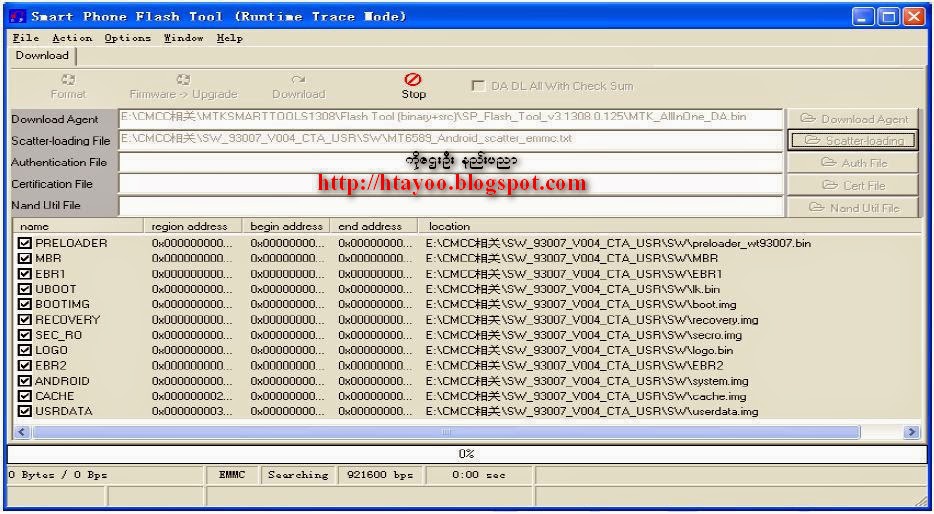
Task: Select the lk.bin location path
Action: [573, 289]
